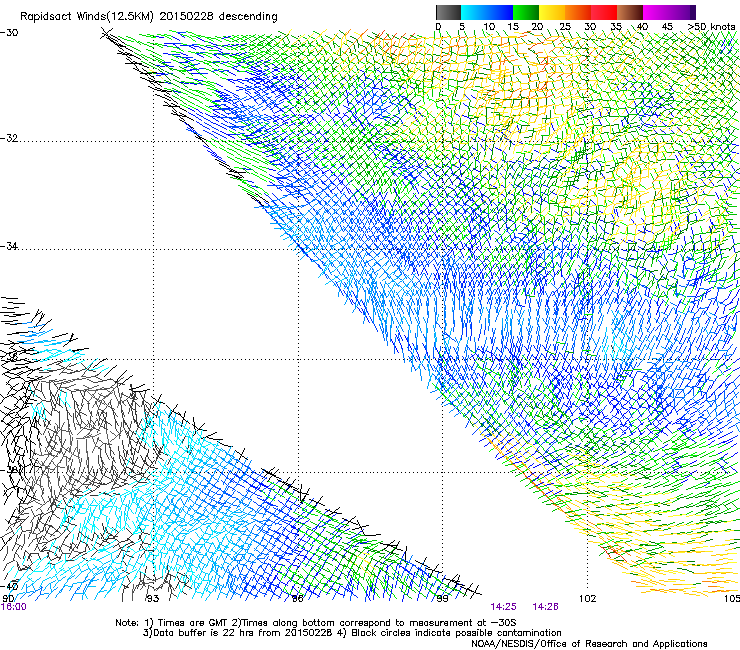Click the red 30-35 knots color swatch

604,12
